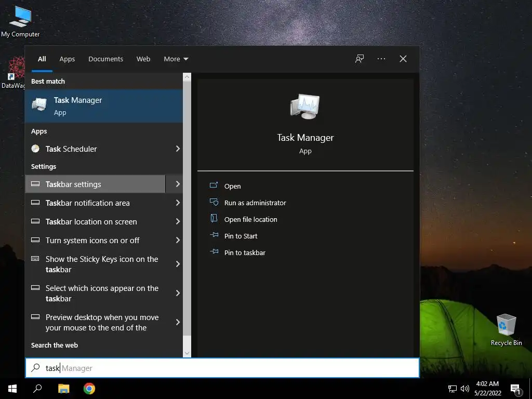
Task: Choose Run as administrator
Action: click(255, 203)
